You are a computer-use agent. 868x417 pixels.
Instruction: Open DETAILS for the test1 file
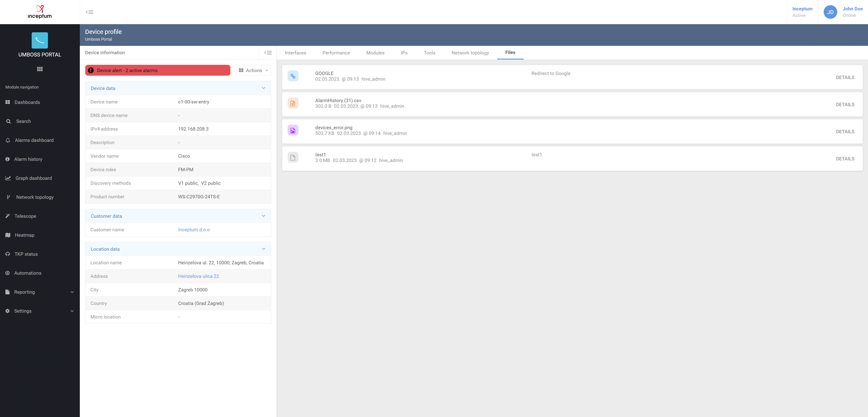tap(845, 159)
